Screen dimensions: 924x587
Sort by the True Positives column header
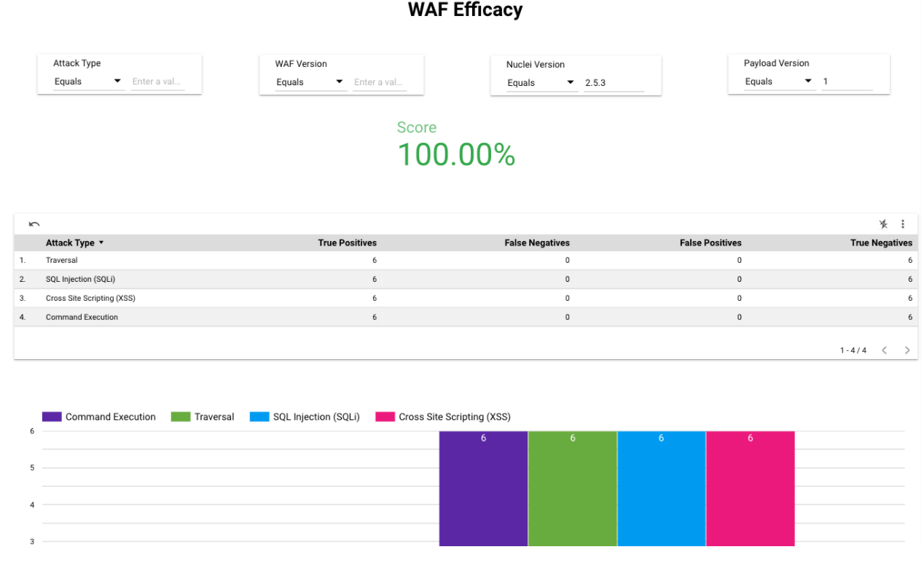click(347, 243)
